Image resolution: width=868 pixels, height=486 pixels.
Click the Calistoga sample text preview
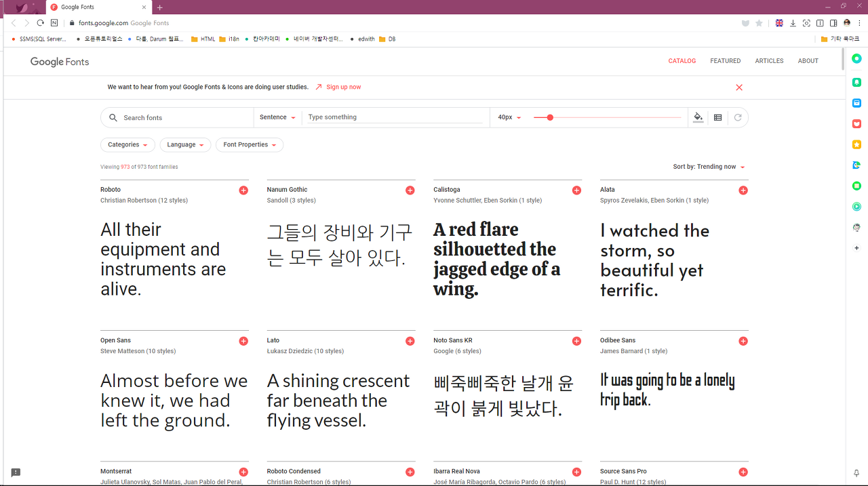pos(498,260)
